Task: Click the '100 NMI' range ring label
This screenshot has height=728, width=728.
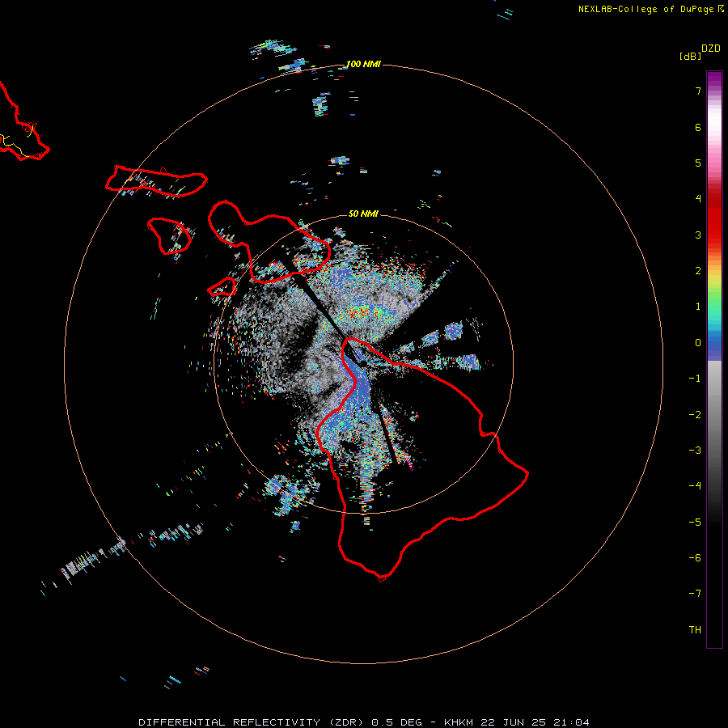Action: click(363, 64)
